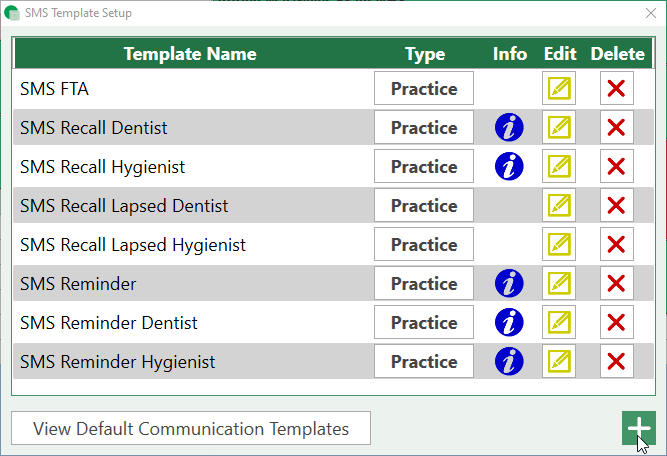Click the Type column header

click(425, 54)
